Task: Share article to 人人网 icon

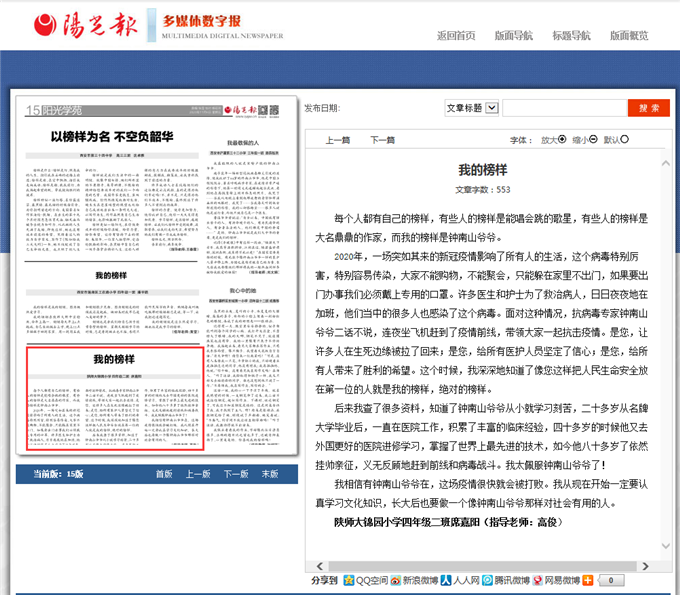Action: [x=446, y=580]
